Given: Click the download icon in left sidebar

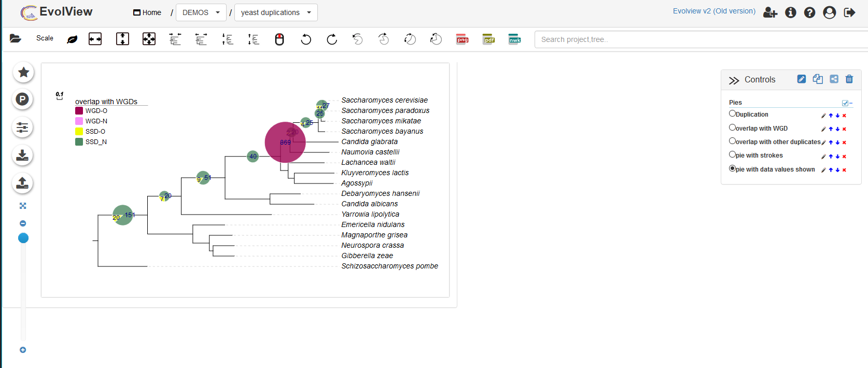Looking at the screenshot, I should click(23, 155).
